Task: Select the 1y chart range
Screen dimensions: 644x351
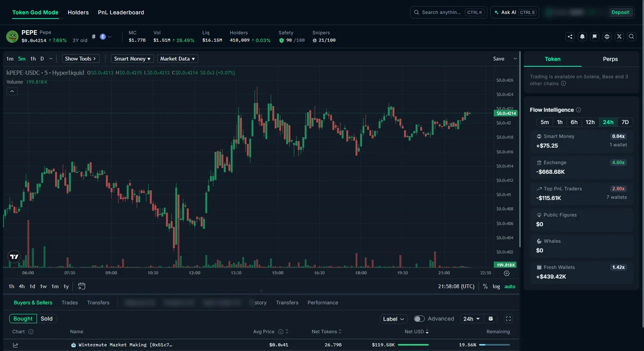Action: click(66, 287)
